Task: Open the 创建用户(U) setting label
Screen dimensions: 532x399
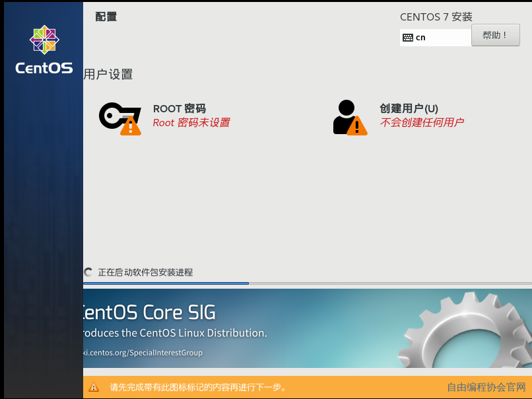Action: tap(409, 108)
